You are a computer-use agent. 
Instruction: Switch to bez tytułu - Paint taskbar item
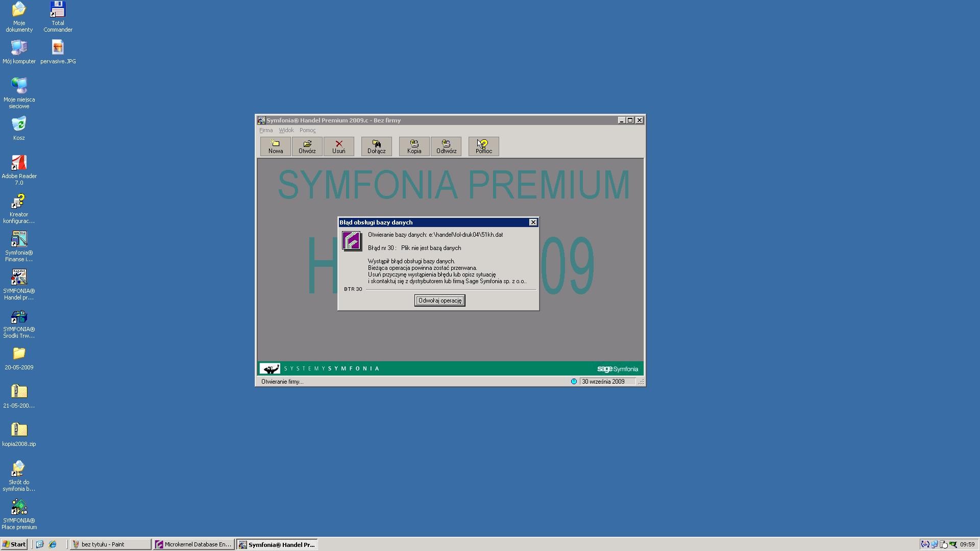tap(110, 544)
